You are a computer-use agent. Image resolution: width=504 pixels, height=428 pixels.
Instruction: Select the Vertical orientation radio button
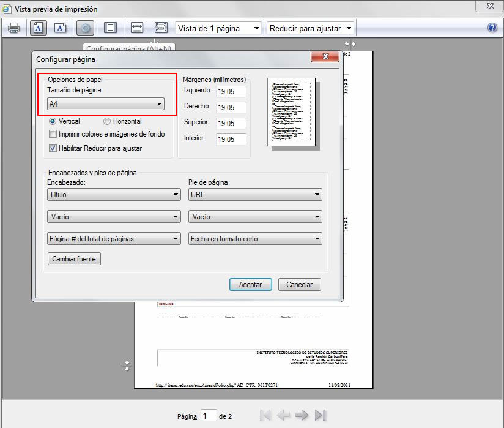pyautogui.click(x=53, y=122)
